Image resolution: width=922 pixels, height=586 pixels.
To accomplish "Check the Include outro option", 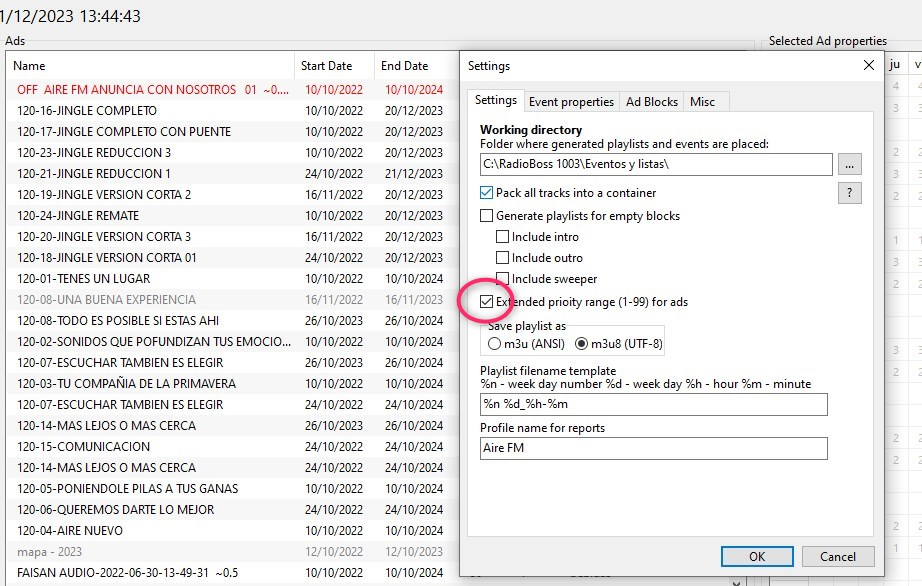I will coord(503,258).
